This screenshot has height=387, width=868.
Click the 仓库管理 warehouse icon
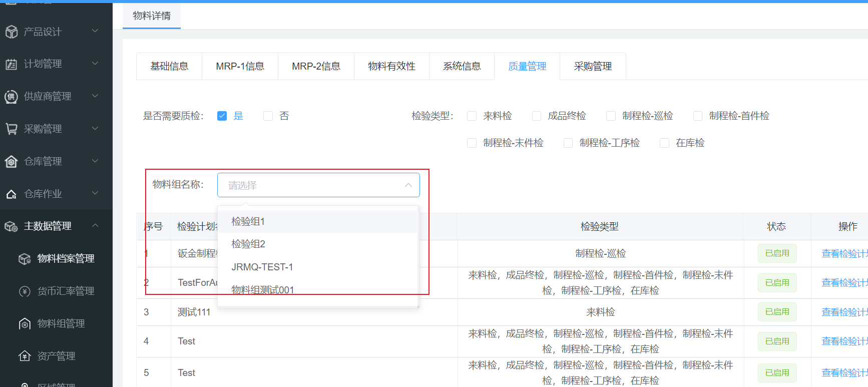12,161
